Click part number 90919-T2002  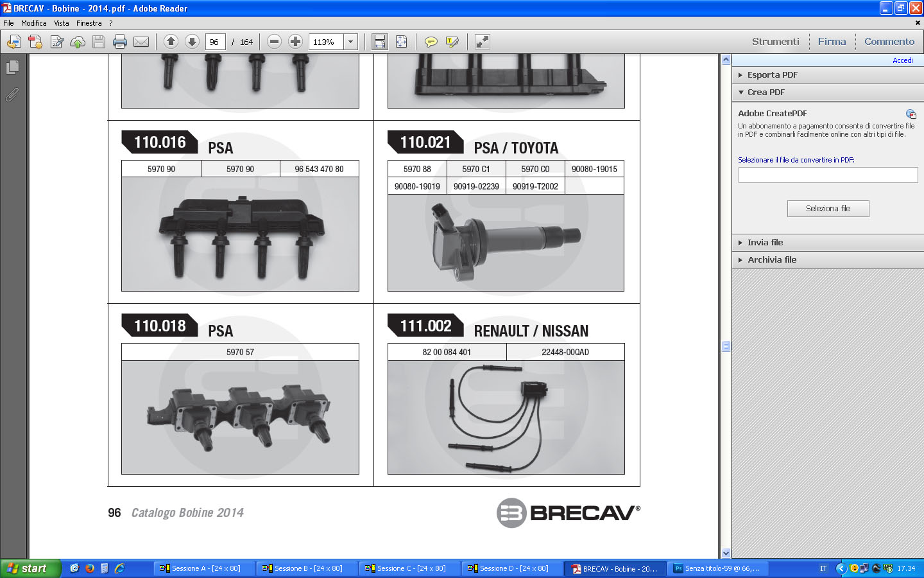pyautogui.click(x=535, y=186)
